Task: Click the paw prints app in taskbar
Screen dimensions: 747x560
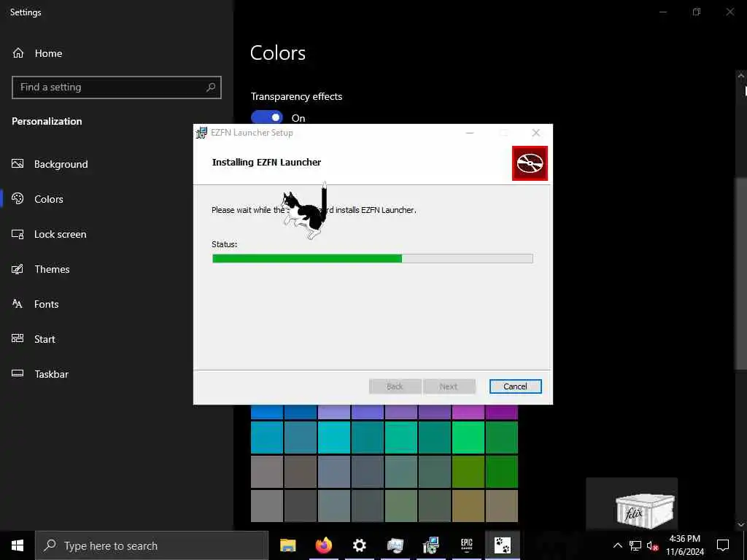Action: (502, 545)
